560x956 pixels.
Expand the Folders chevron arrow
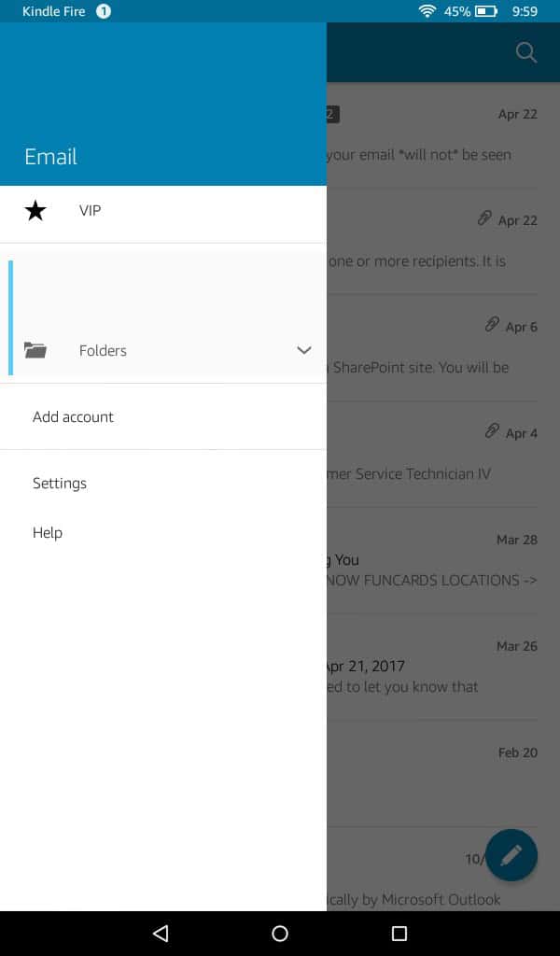point(303,351)
